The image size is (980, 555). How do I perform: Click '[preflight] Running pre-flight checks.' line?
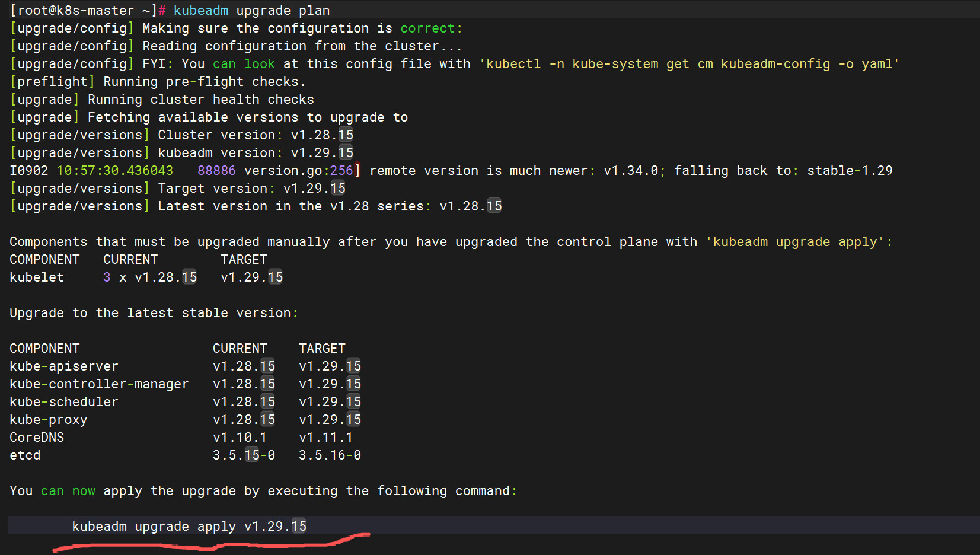click(158, 82)
